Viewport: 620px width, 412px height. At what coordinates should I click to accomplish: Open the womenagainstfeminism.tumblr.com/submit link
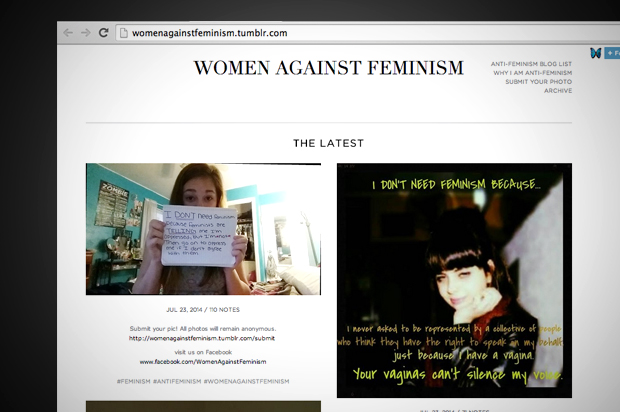click(x=202, y=338)
